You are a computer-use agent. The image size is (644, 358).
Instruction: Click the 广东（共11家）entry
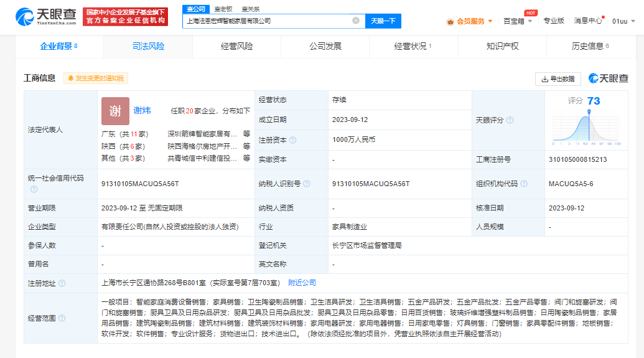pos(125,134)
